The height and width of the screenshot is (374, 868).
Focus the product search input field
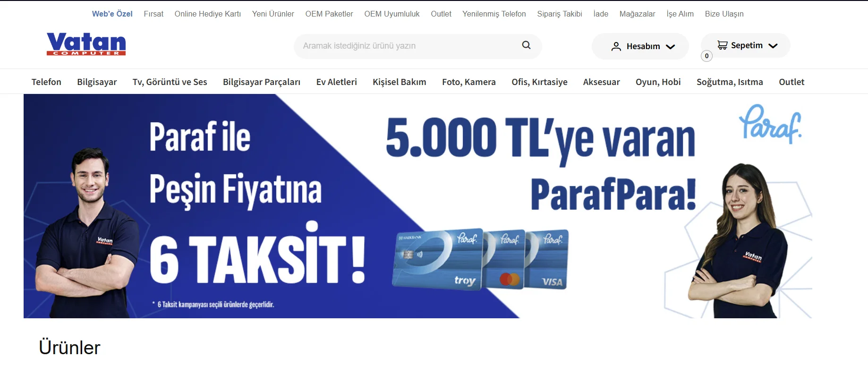point(417,46)
